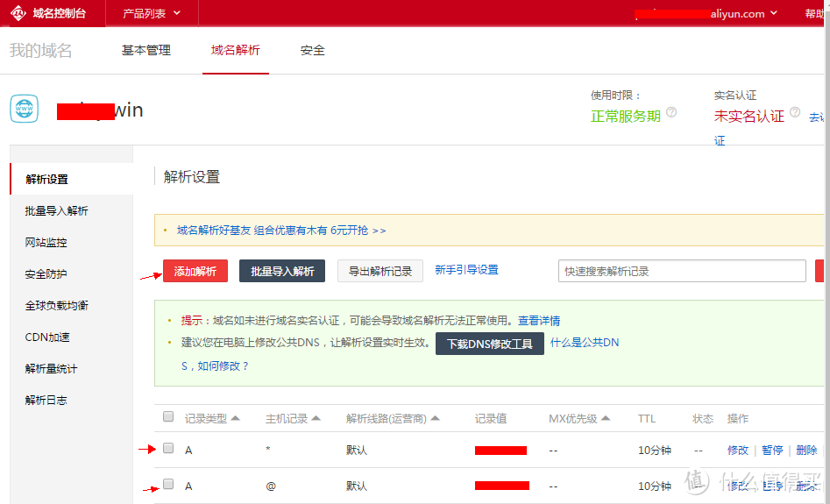Switch to 域名解析 tab

[x=236, y=50]
